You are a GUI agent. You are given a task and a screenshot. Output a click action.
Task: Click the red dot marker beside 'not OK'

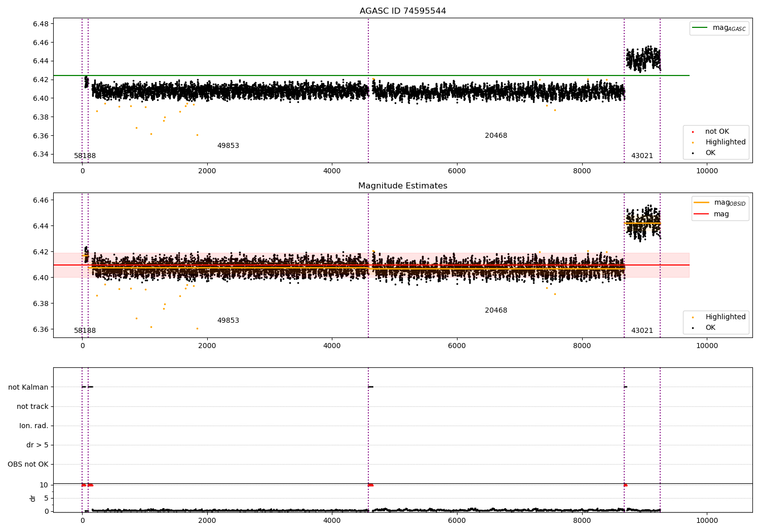pos(693,132)
